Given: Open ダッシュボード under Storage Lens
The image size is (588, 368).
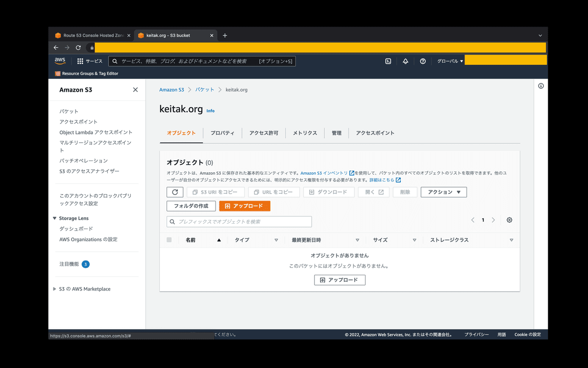Looking at the screenshot, I should (x=76, y=229).
